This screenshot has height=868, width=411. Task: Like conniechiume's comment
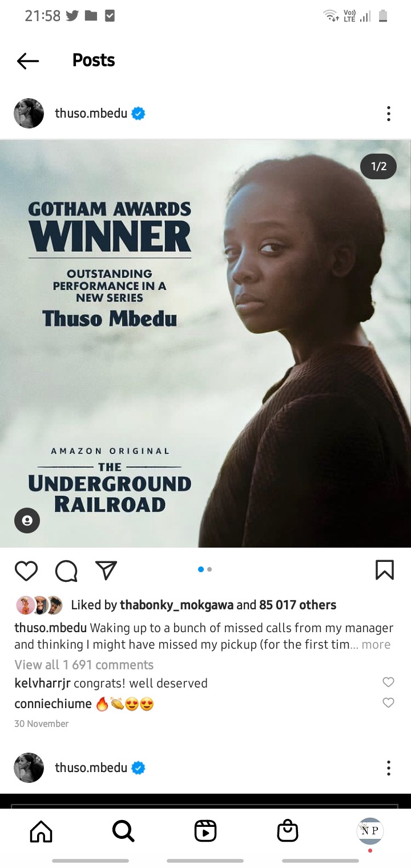point(388,702)
